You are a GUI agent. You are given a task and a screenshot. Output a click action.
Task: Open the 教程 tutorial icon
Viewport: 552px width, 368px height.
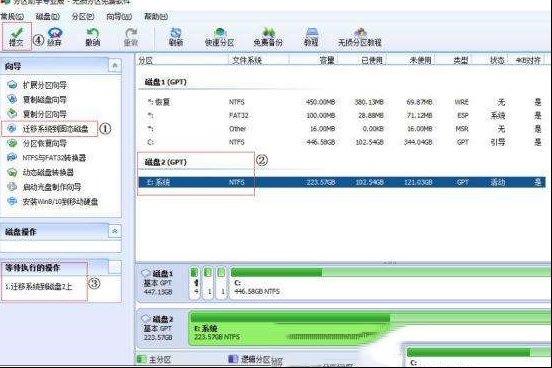pyautogui.click(x=311, y=37)
